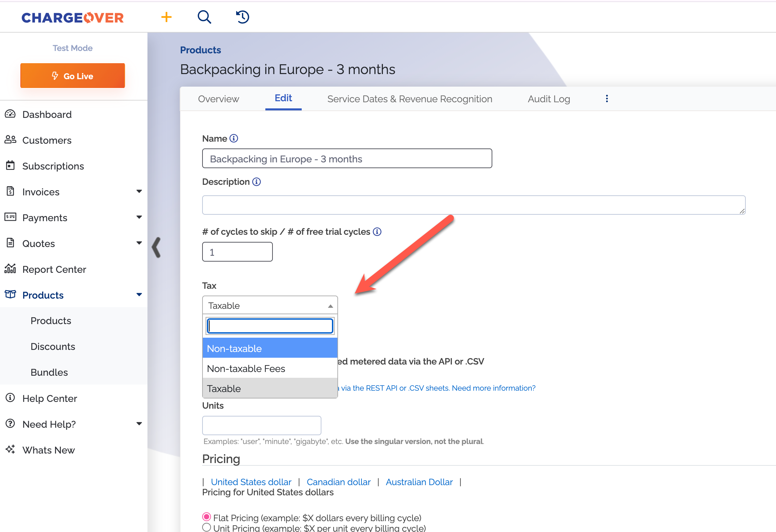Choose Non-taxable Fees from the Tax list
This screenshot has width=776, height=532.
[246, 369]
